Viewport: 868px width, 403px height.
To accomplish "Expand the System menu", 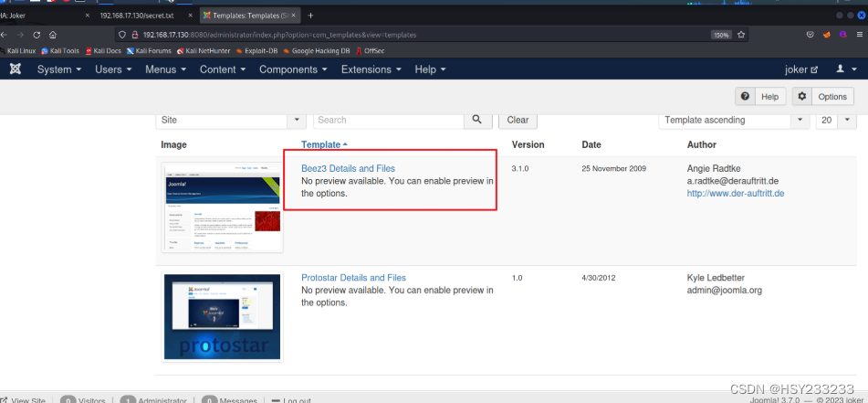I will (59, 69).
